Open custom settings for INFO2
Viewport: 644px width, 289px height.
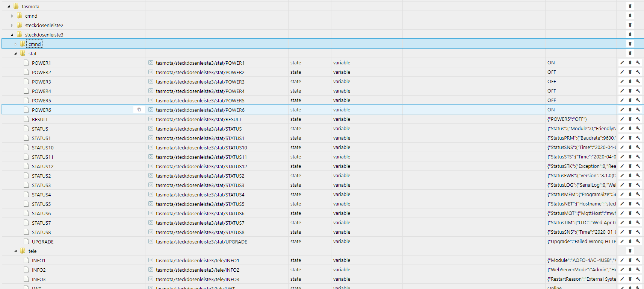pos(638,270)
